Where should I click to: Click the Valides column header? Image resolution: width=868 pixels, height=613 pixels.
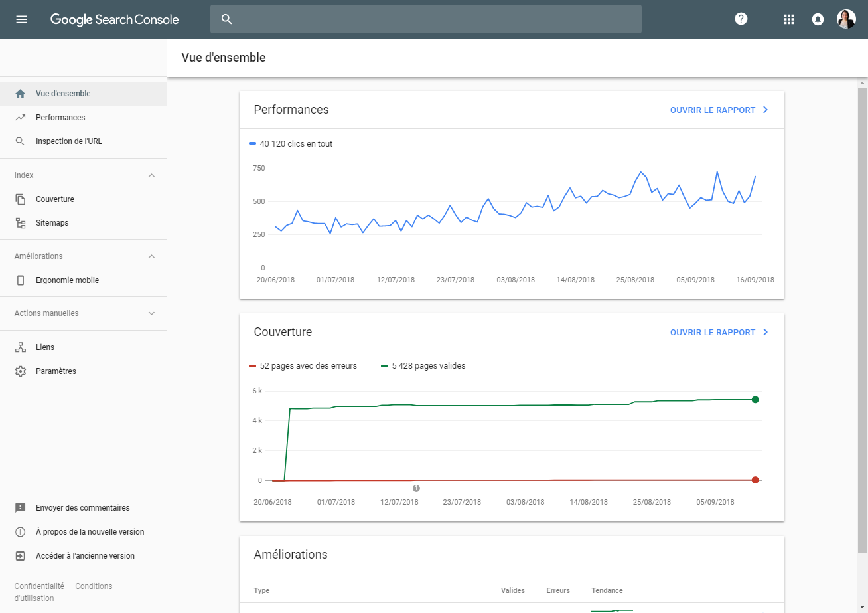click(513, 590)
